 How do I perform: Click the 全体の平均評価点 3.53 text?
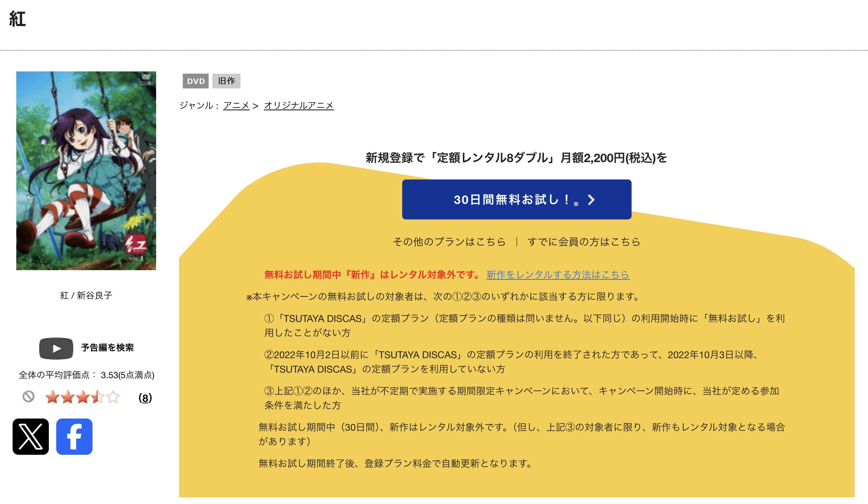(87, 375)
